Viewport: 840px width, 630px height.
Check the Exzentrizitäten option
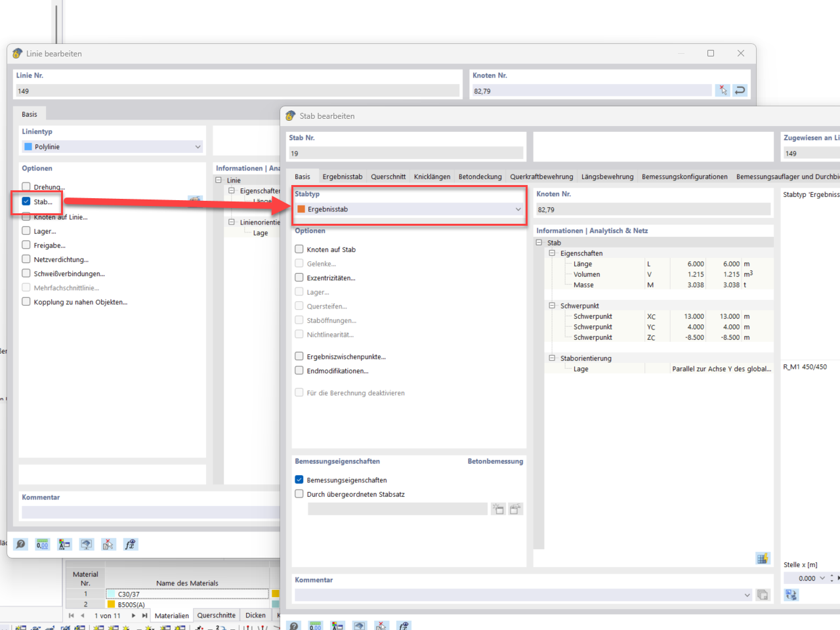(299, 278)
